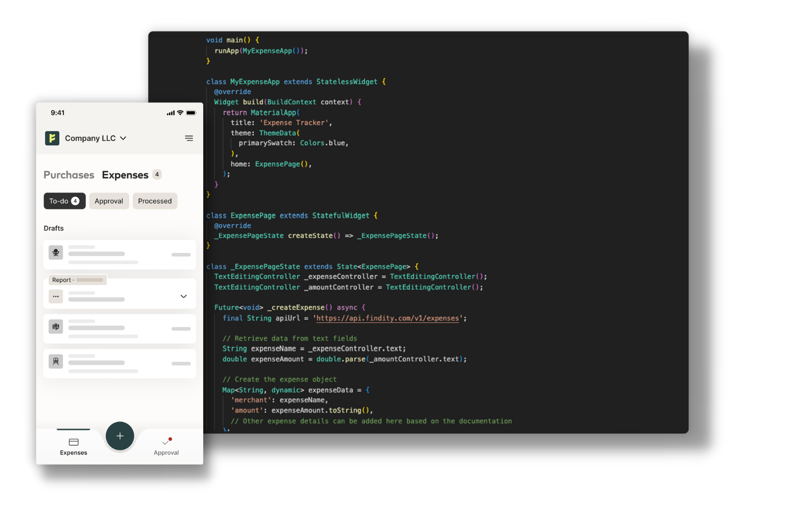Click the time display in the status bar
The image size is (812, 506).
coord(58,112)
